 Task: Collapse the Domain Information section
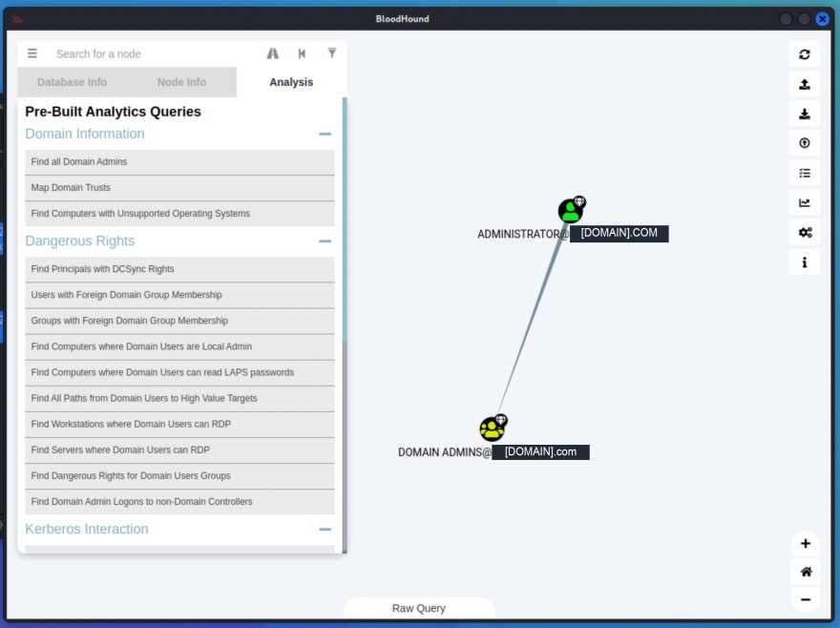tap(325, 134)
